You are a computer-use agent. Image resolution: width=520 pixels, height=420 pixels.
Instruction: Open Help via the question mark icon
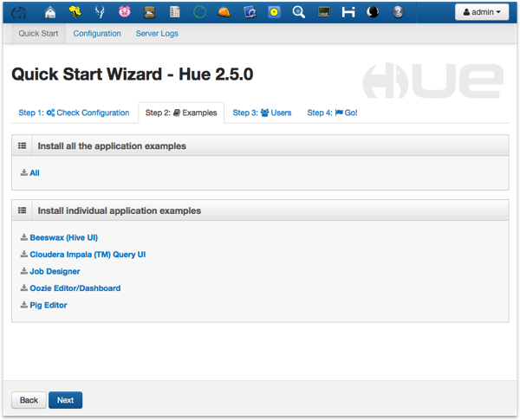398,12
